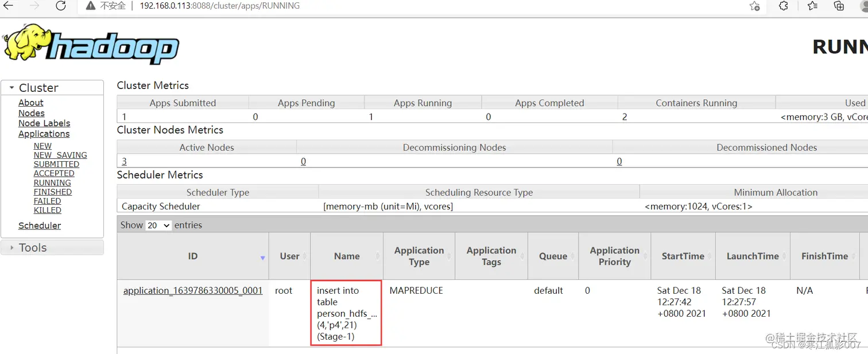868x354 pixels.
Task: Open application_1639786330005_0001 details link
Action: 193,291
